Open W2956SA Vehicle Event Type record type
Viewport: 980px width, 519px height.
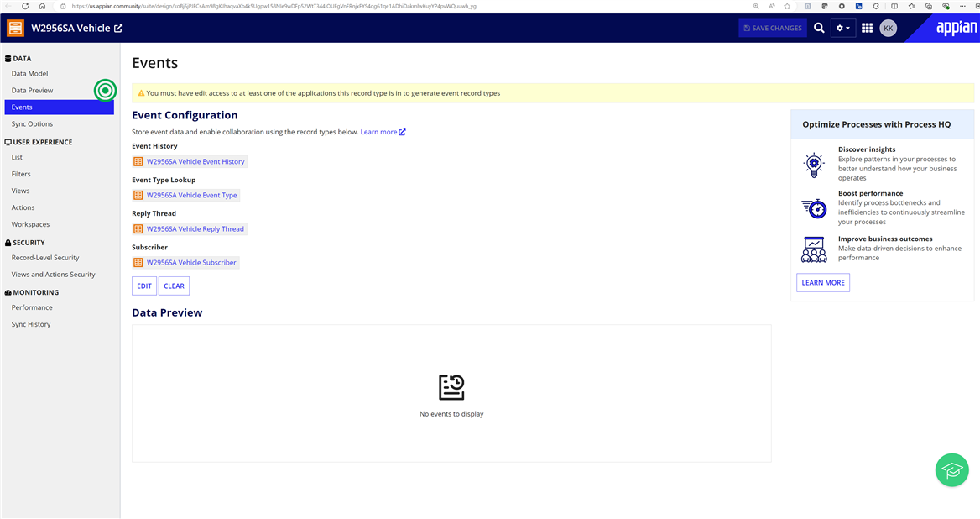[x=192, y=195]
